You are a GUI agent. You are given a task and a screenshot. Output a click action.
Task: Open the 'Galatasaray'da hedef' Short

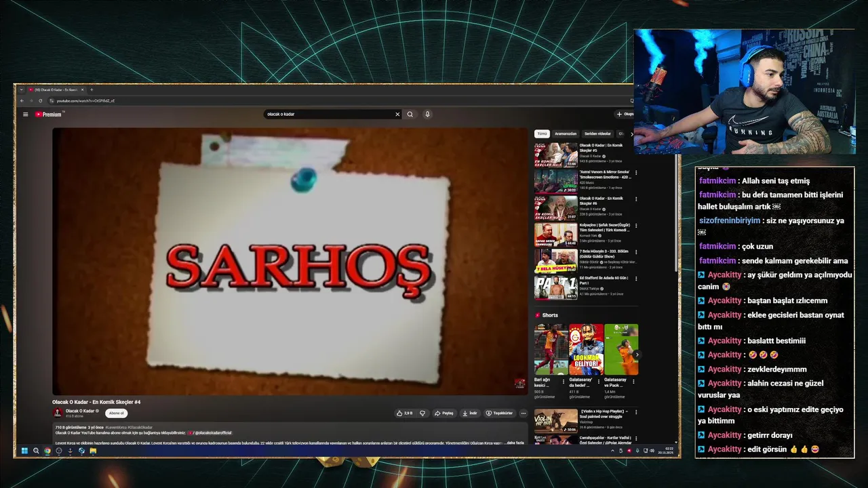(x=586, y=349)
